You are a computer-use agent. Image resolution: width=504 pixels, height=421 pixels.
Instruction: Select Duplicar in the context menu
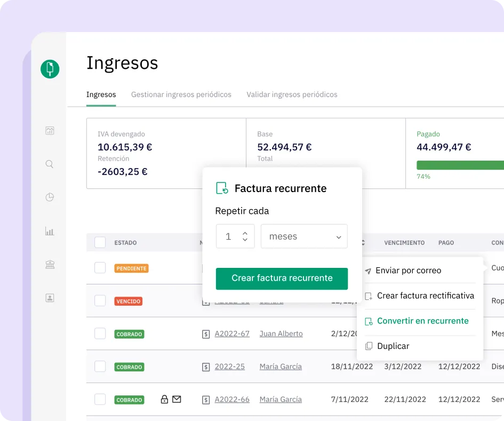pyautogui.click(x=393, y=346)
